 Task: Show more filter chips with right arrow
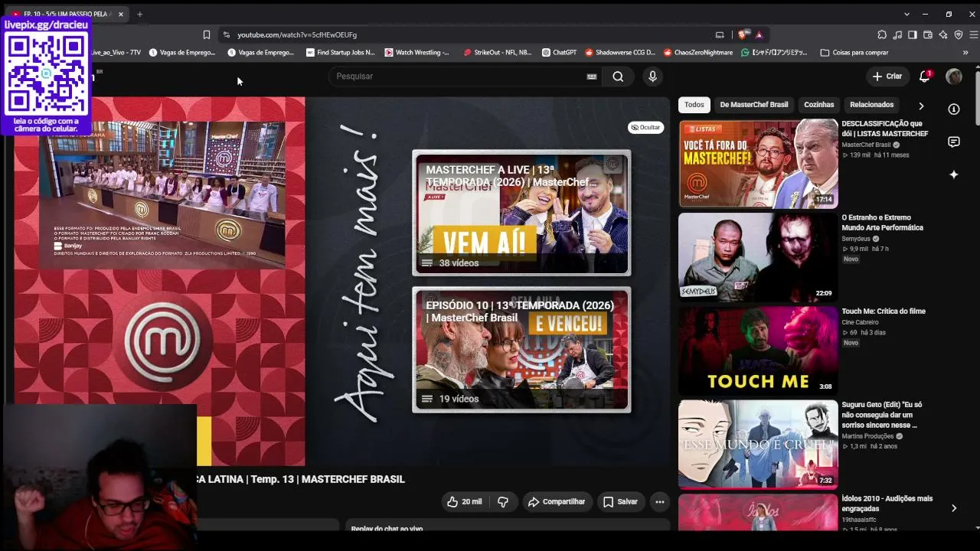click(921, 106)
